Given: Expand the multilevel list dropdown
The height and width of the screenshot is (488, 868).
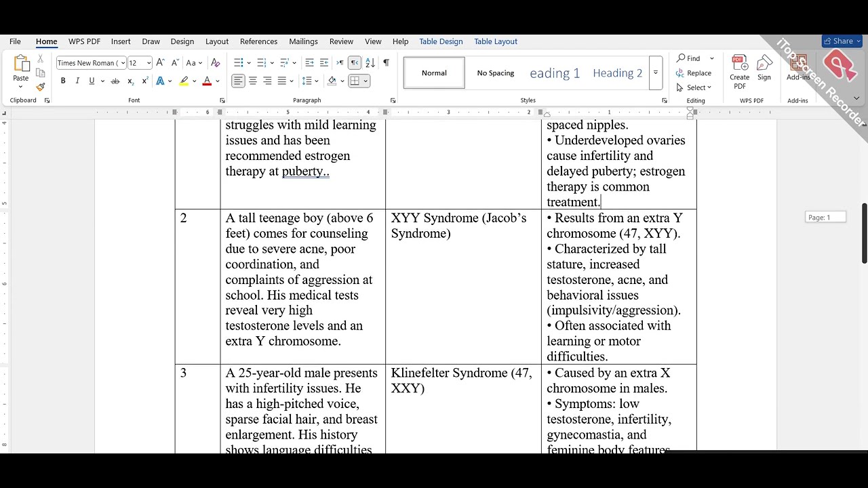Looking at the screenshot, I should point(295,63).
